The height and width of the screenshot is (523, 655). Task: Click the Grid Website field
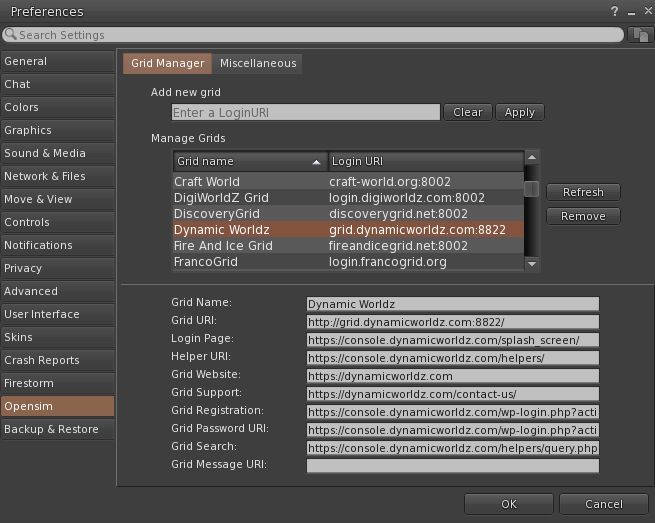[x=453, y=376]
